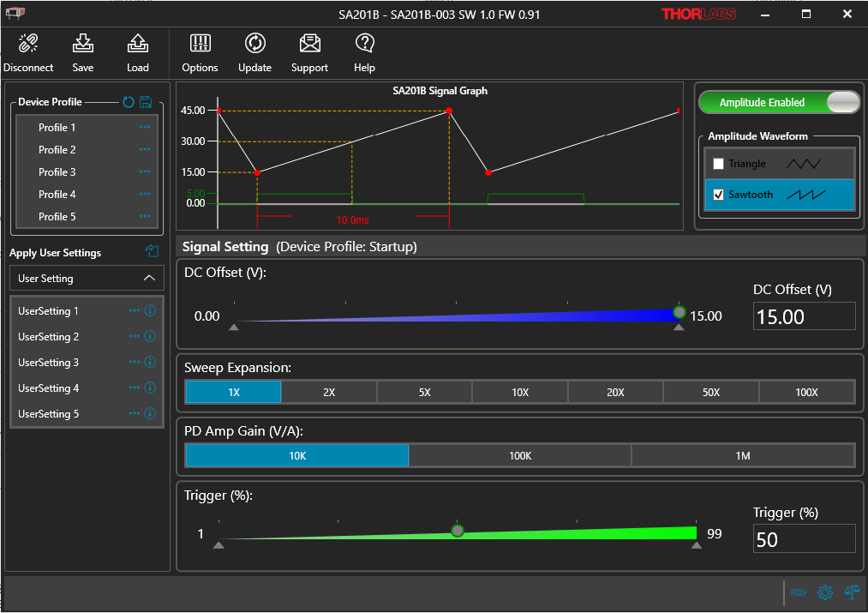The height and width of the screenshot is (613, 868).
Task: Click the scale/calibration icon in the status bar
Action: click(851, 592)
